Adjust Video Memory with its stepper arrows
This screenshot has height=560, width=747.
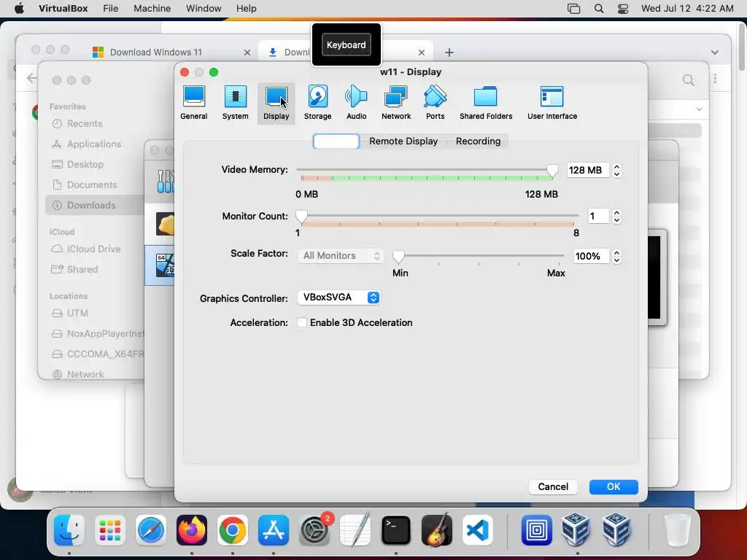point(616,170)
